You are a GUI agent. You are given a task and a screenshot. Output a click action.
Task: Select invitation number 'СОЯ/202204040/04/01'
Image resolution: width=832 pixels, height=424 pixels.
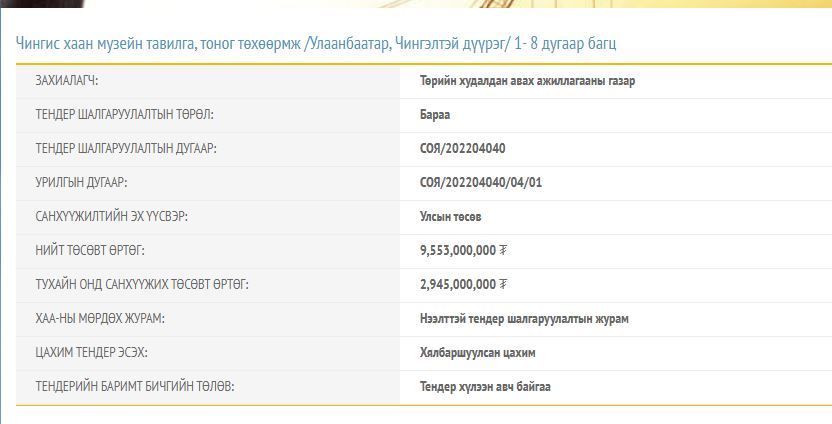point(481,183)
